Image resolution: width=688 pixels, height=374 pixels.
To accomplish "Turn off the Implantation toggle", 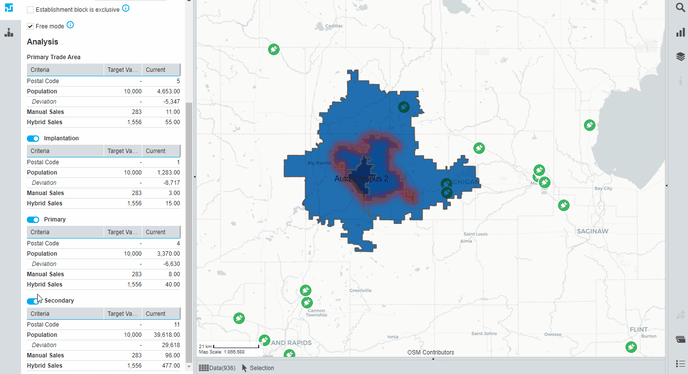I will [x=33, y=138].
